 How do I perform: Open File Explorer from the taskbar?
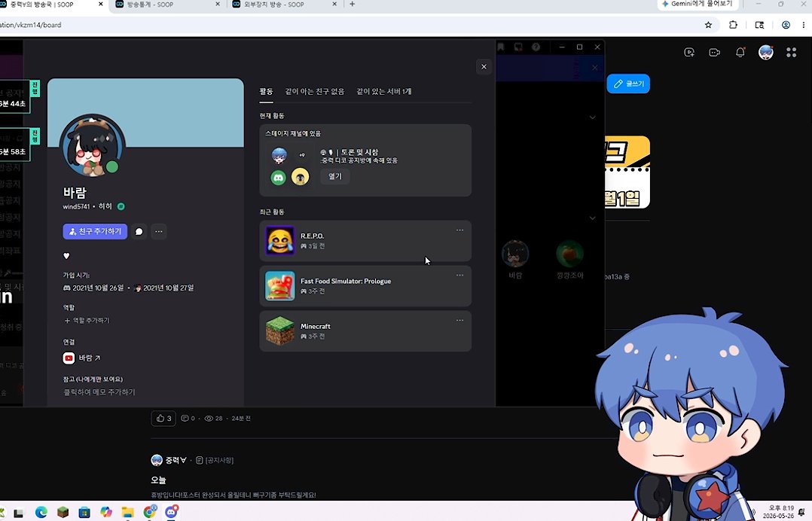pyautogui.click(x=127, y=512)
